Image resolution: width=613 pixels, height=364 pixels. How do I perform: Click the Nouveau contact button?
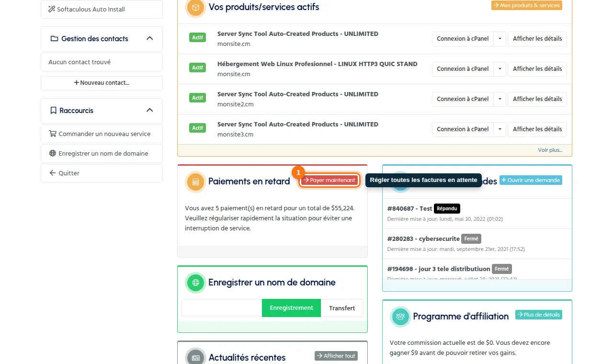pos(102,83)
